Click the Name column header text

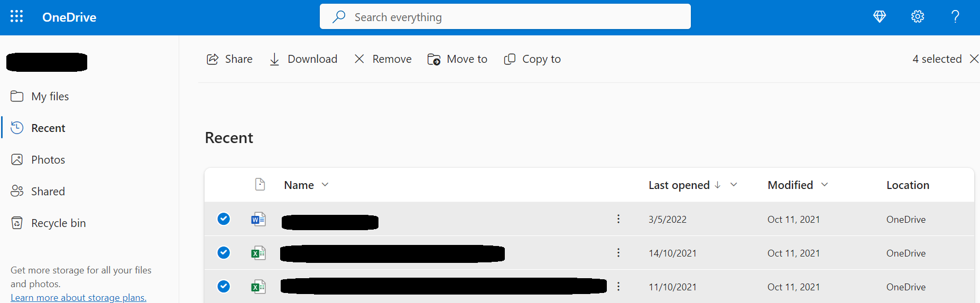pyautogui.click(x=299, y=185)
